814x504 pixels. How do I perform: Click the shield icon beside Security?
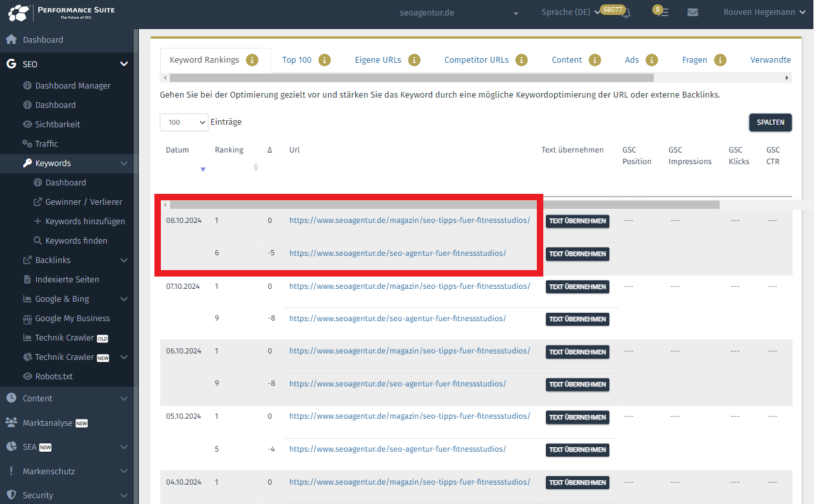point(11,495)
